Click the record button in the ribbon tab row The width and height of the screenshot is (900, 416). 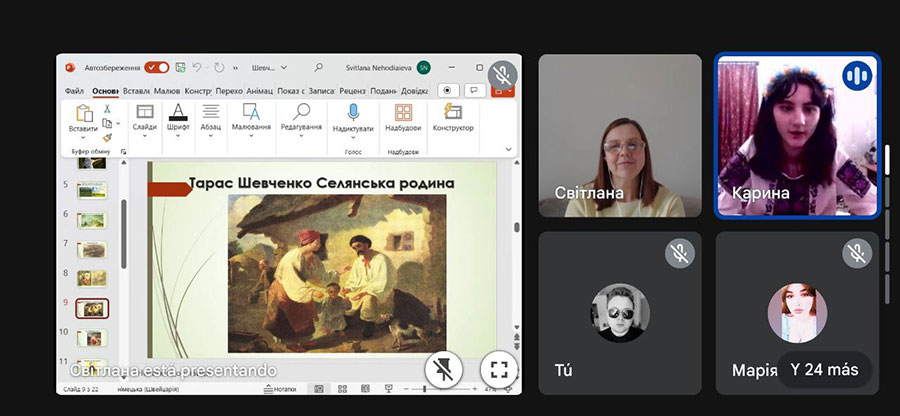[448, 91]
